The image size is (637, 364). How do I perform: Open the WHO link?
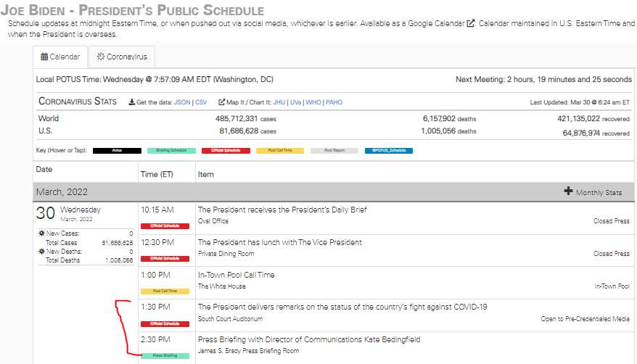point(313,102)
